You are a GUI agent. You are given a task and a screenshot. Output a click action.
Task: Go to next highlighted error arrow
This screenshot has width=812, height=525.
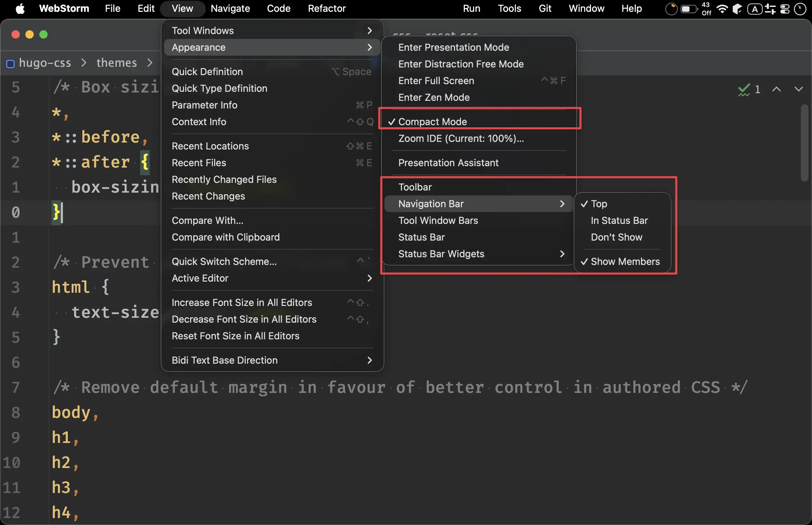[798, 89]
